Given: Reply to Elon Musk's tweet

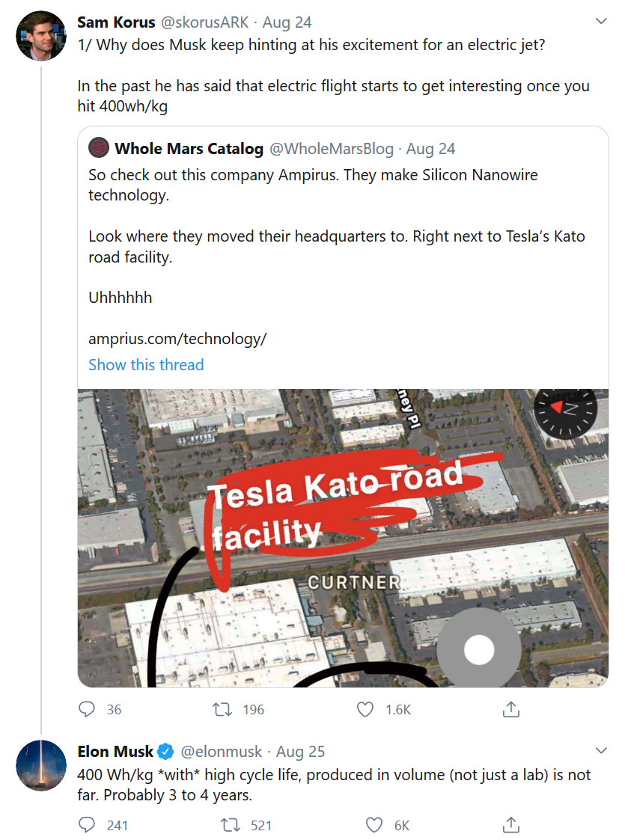Looking at the screenshot, I should [x=88, y=825].
